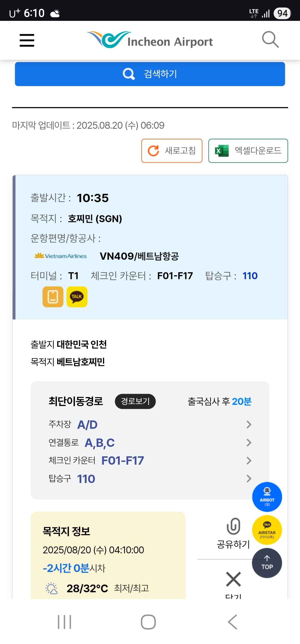Image resolution: width=300 pixels, height=644 pixels.
Task: Download the Excel file via 엑셀다운로드
Action: (x=248, y=151)
